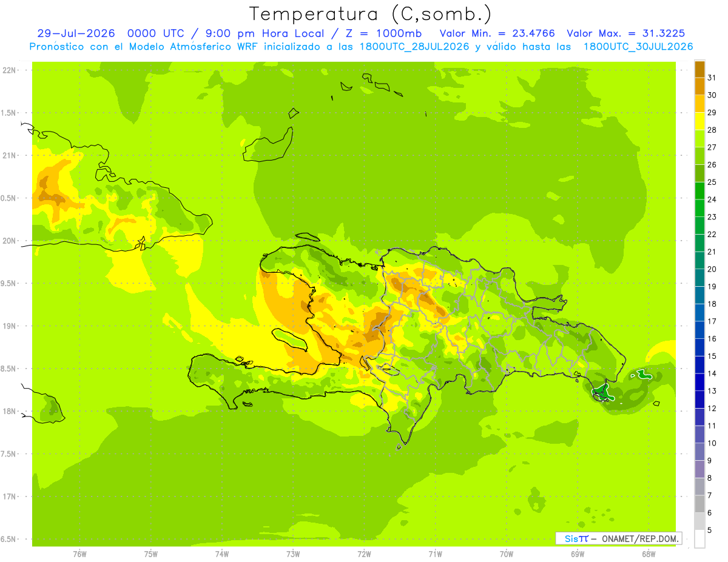This screenshot has width=728, height=562.
Task: Click "Valor Max. = 31.3225" value
Action: pyautogui.click(x=626, y=33)
